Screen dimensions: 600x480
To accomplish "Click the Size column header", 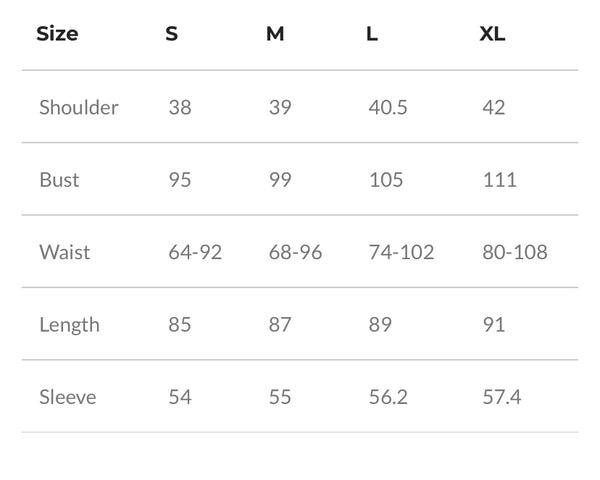I will click(57, 34).
